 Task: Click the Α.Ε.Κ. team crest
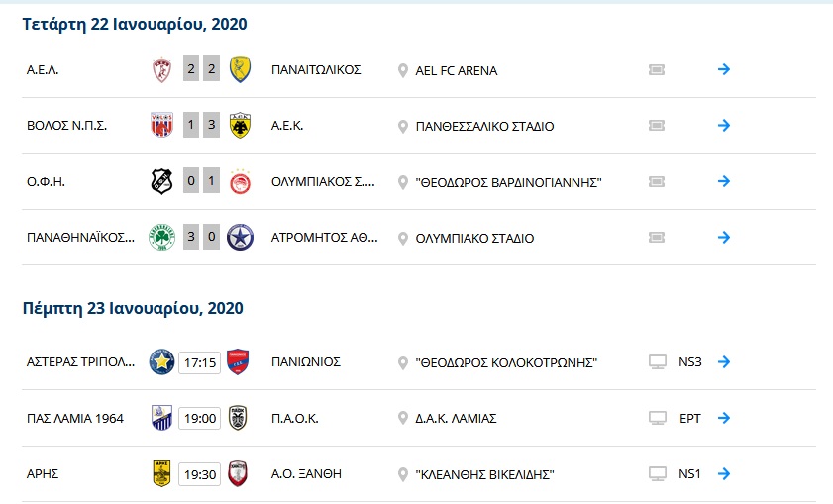[x=240, y=126]
